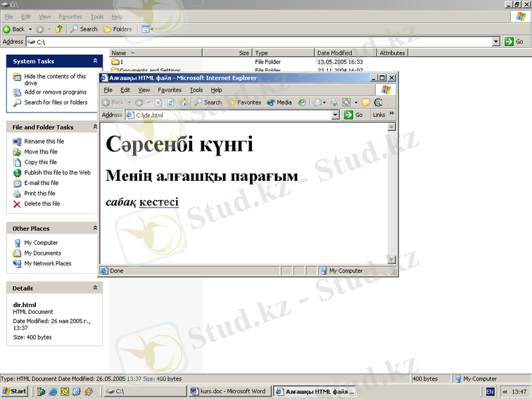
Task: Click the Delete this file icon
Action: point(17,204)
